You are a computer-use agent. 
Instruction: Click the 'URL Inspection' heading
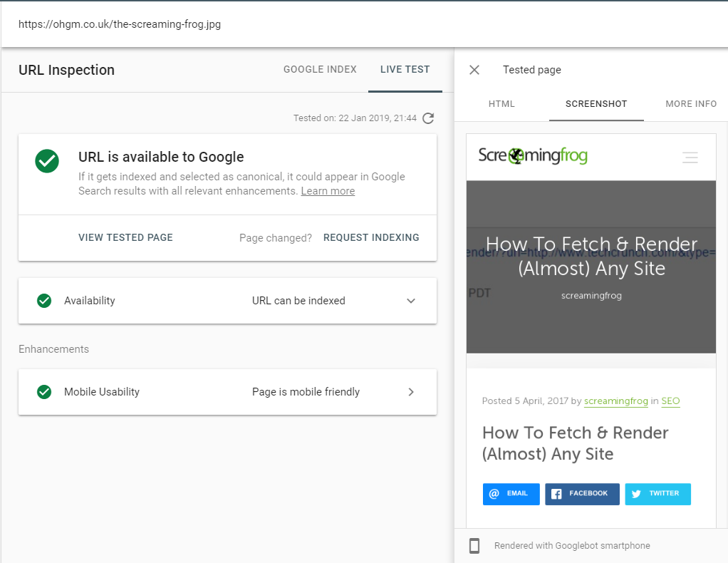click(x=66, y=70)
